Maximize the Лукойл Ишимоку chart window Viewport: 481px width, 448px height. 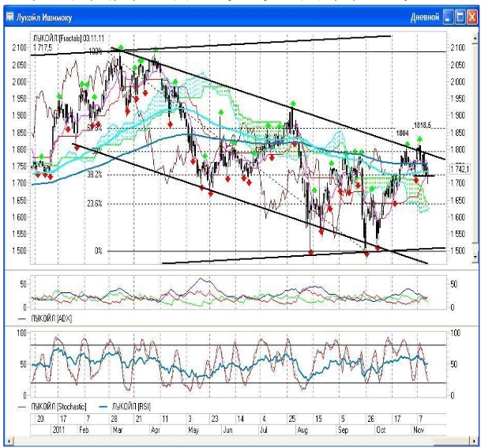point(460,17)
